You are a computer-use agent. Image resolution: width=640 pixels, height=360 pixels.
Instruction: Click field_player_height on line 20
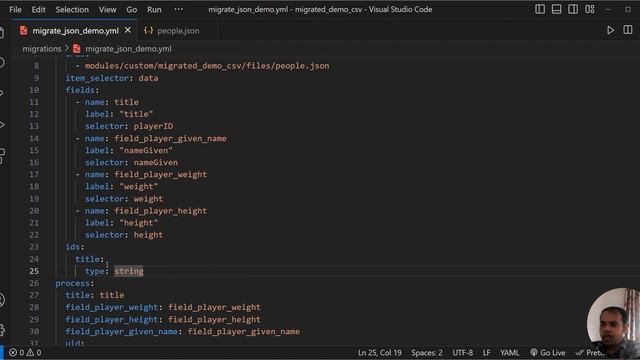[x=161, y=211]
